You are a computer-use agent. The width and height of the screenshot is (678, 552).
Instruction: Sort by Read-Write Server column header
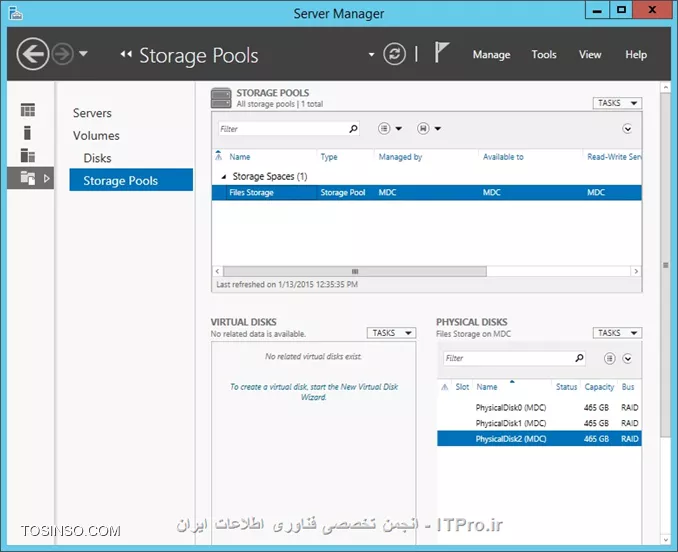point(614,157)
